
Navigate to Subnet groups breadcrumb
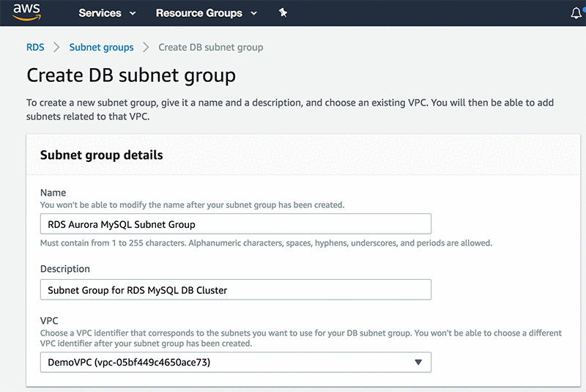101,47
